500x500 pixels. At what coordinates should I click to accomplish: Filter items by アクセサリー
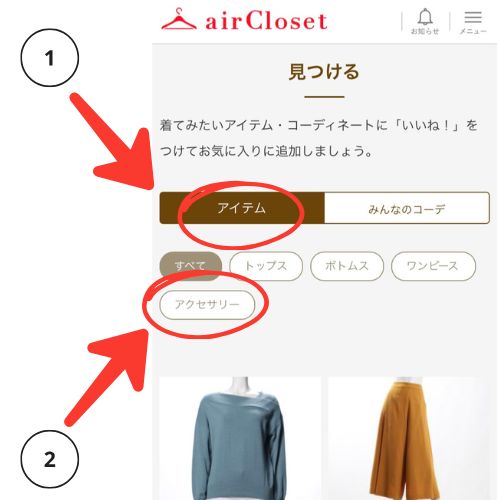pos(207,305)
